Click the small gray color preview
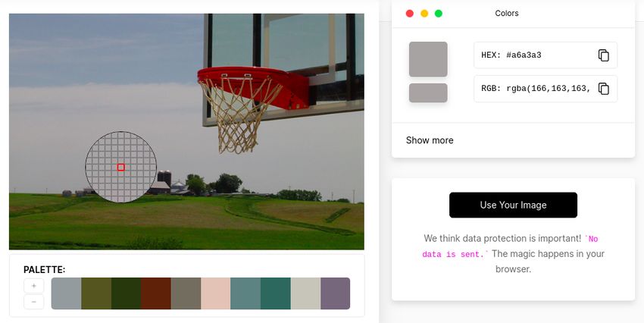The width and height of the screenshot is (644, 323). 428,93
